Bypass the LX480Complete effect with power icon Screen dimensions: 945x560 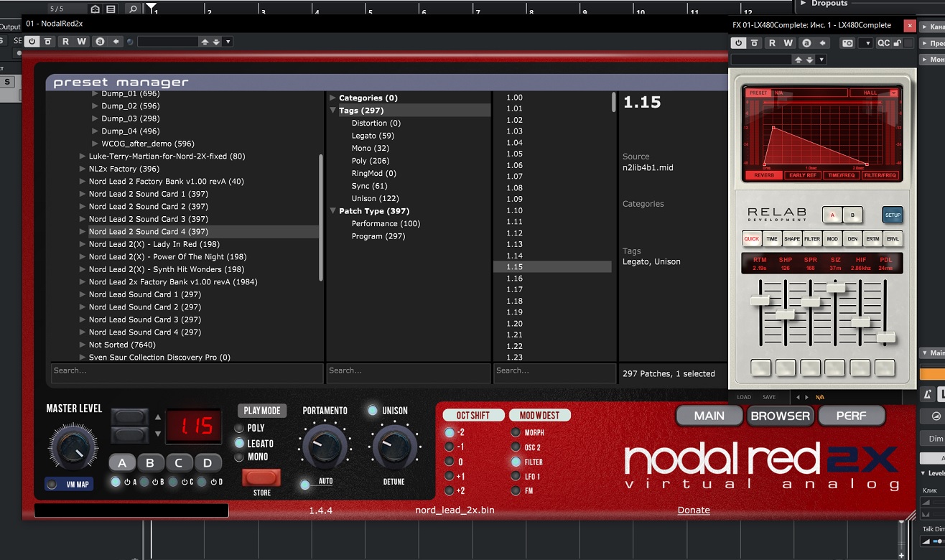point(738,43)
